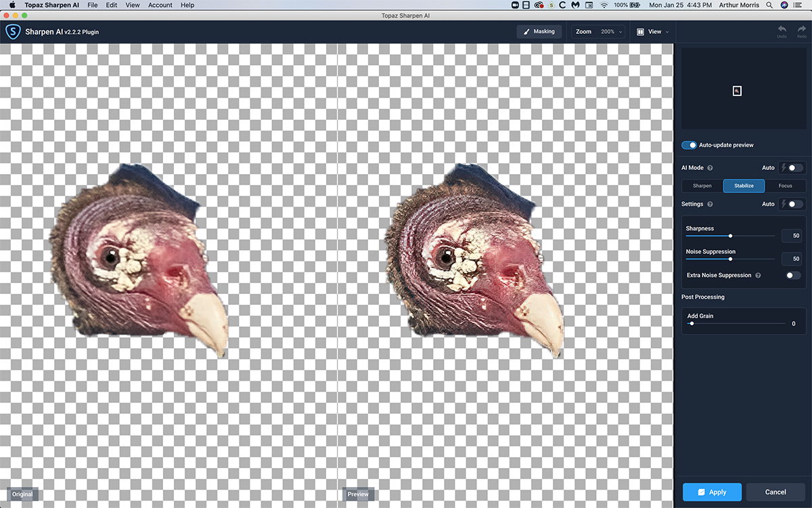Click the green S menu bar icon
812x508 pixels.
tap(551, 5)
